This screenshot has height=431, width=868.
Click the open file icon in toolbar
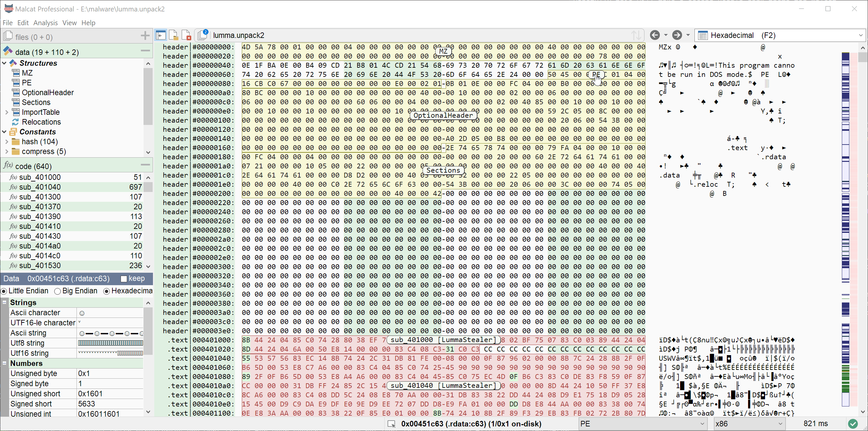tap(173, 35)
